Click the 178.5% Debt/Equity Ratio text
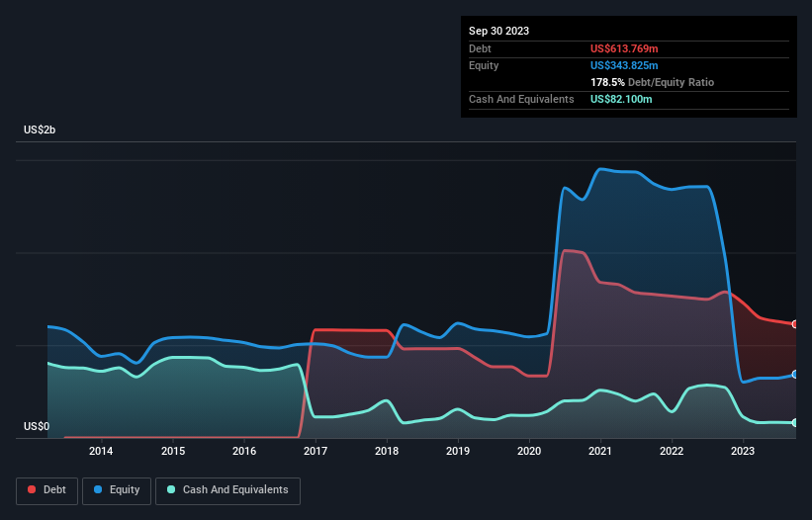 652,82
